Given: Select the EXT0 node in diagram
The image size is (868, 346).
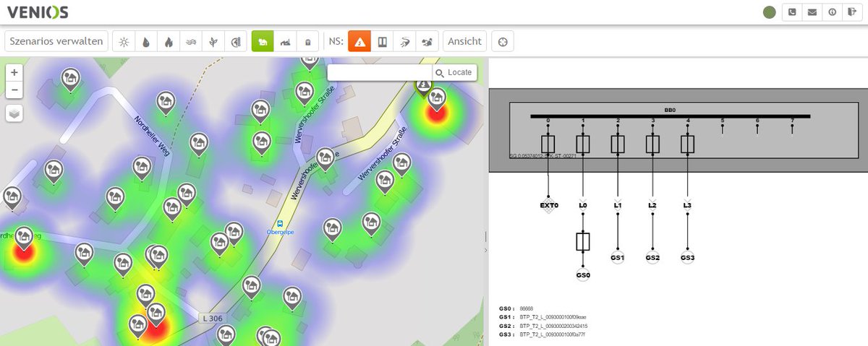Looking at the screenshot, I should pos(548,205).
